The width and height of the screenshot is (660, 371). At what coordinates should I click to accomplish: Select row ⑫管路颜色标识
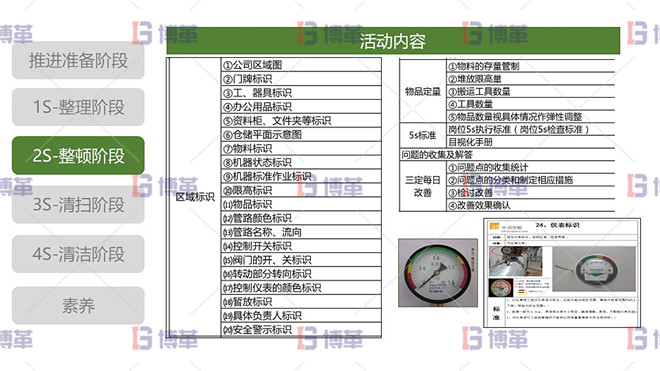[x=301, y=218]
